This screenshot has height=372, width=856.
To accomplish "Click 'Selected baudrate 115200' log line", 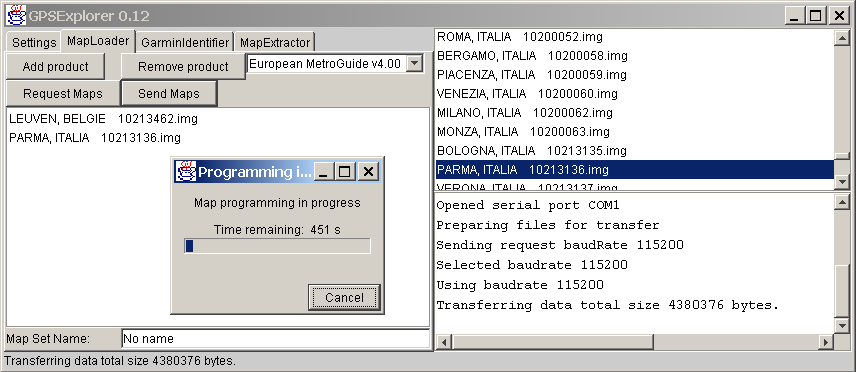I will 532,265.
